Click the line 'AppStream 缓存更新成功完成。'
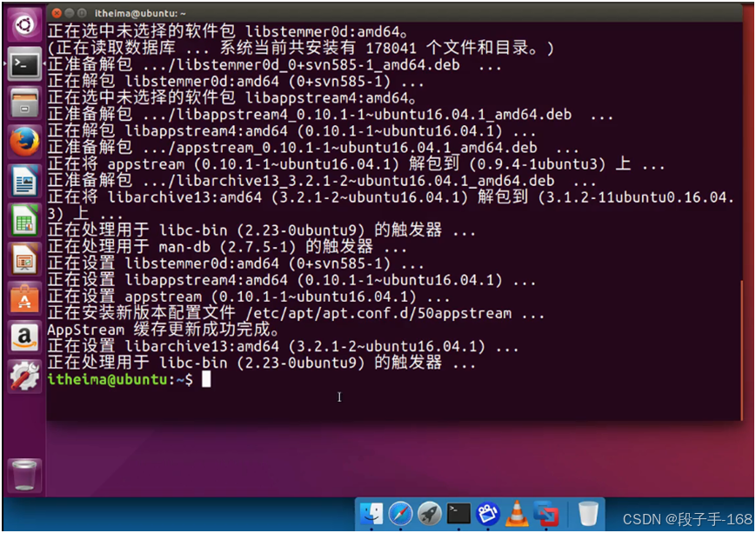This screenshot has height=533, width=756. (x=164, y=330)
